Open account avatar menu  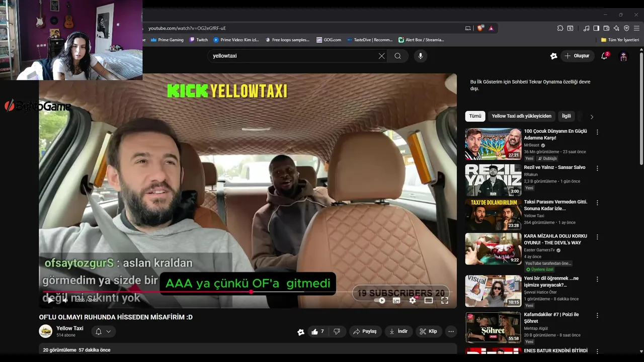coord(623,56)
